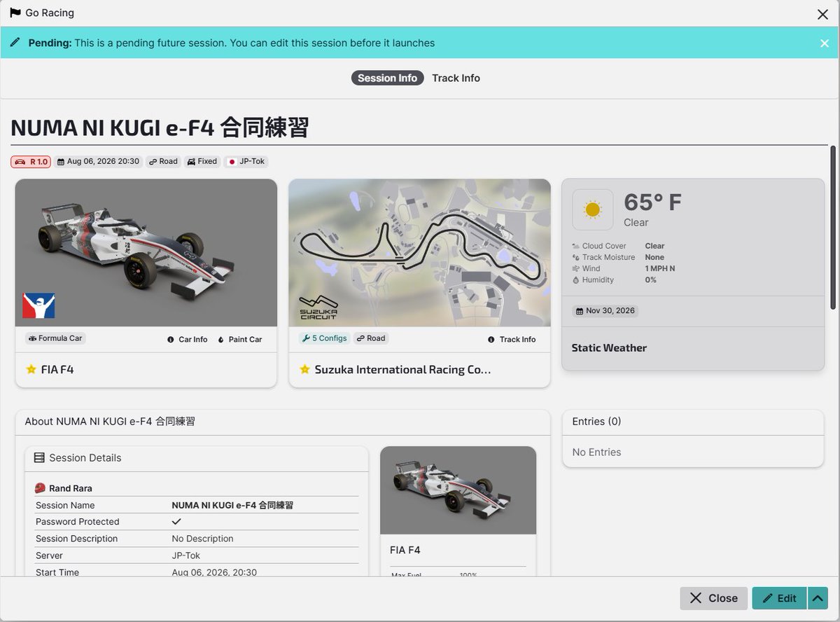Click the JP-Tok server flag tag
The image size is (840, 622).
246,161
